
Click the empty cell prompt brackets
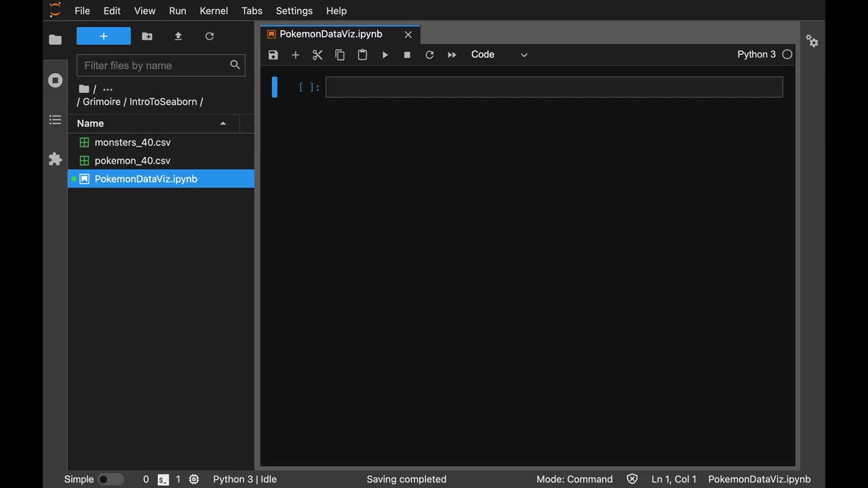coord(309,87)
